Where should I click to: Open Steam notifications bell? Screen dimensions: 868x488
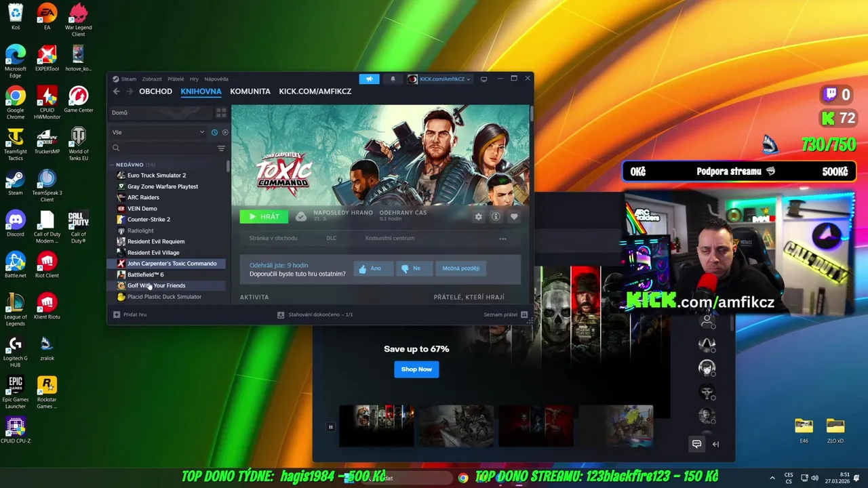(393, 79)
